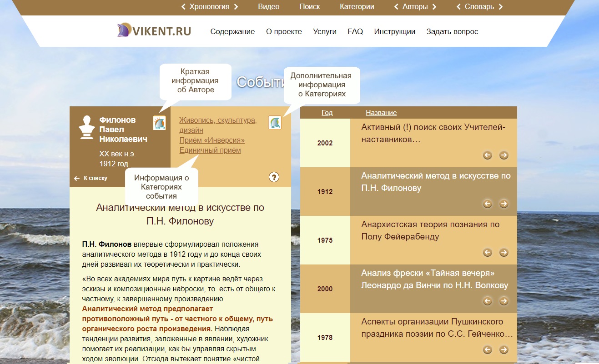Click year cell 1912 in list
The width and height of the screenshot is (599, 364).
pyautogui.click(x=325, y=192)
